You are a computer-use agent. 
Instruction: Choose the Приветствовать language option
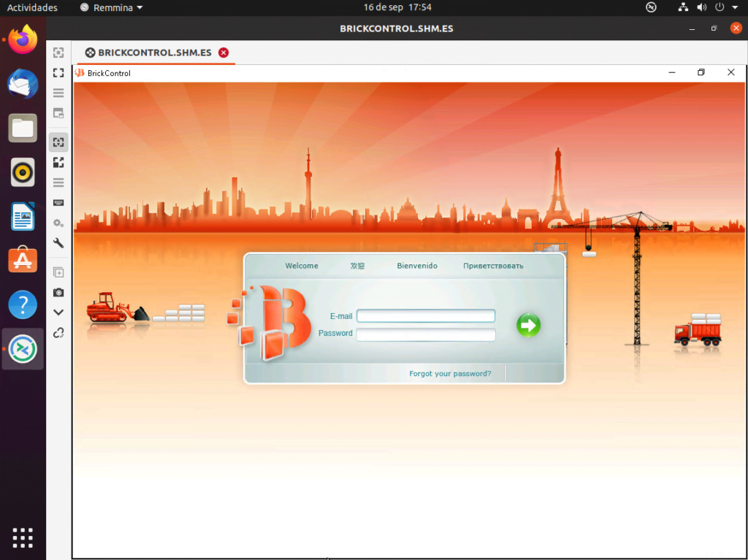[x=493, y=266]
